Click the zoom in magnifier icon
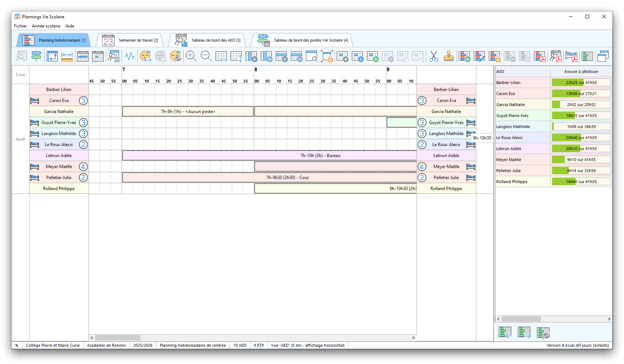 tap(191, 57)
